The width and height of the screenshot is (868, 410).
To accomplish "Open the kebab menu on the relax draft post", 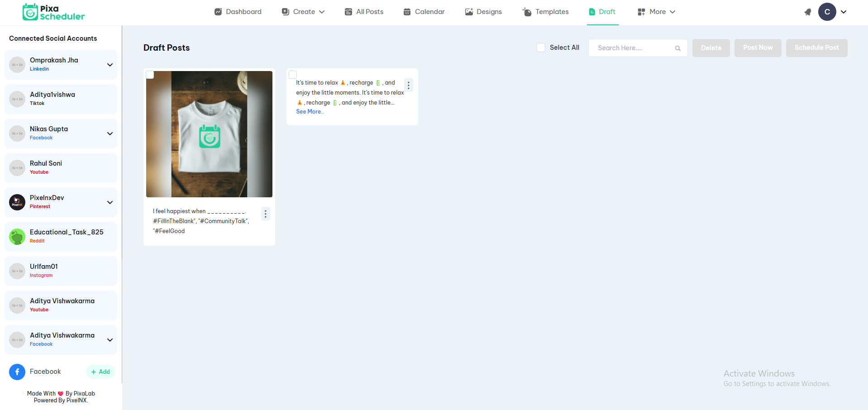I will point(408,85).
